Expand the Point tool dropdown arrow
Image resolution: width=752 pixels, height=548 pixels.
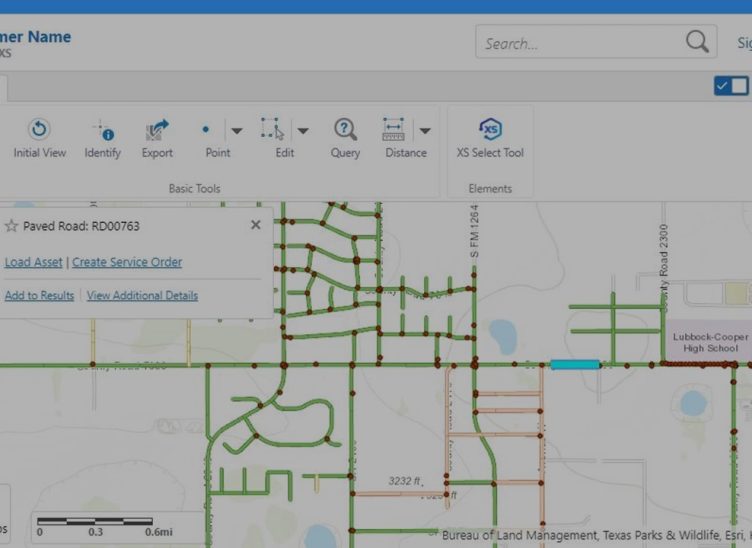click(x=237, y=130)
